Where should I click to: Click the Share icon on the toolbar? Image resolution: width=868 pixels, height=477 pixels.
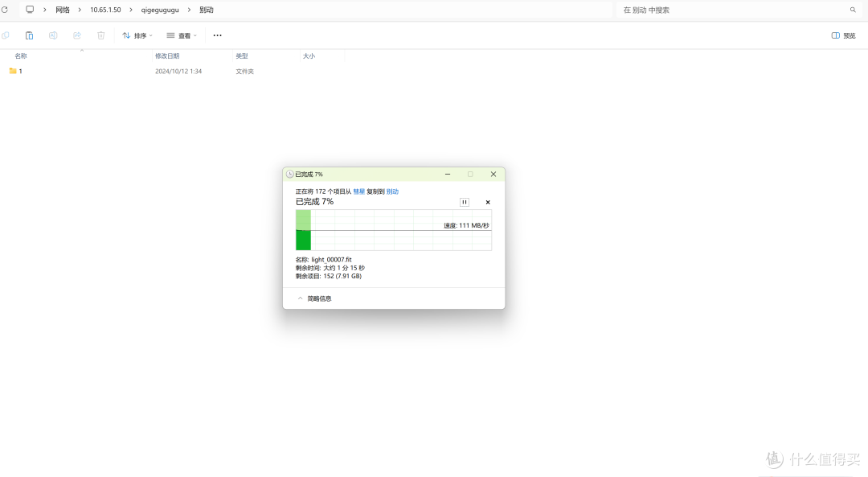coord(76,35)
